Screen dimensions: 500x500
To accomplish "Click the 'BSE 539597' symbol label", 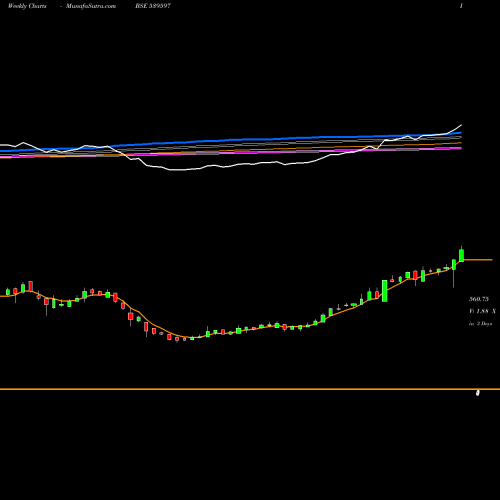I will pyautogui.click(x=153, y=6).
